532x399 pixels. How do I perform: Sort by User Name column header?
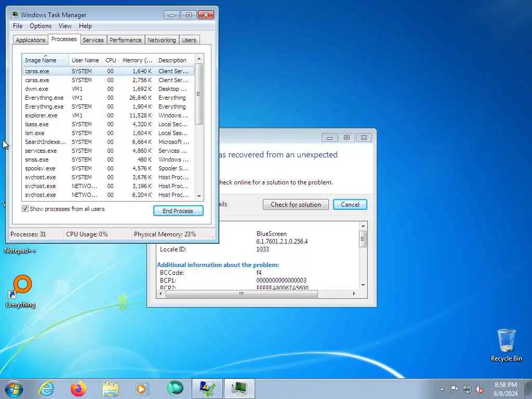pyautogui.click(x=85, y=60)
